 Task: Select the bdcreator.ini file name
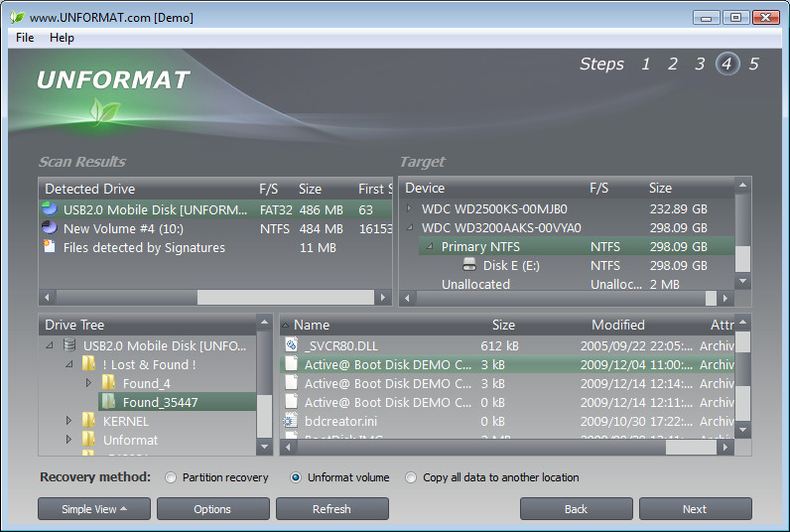tap(340, 421)
